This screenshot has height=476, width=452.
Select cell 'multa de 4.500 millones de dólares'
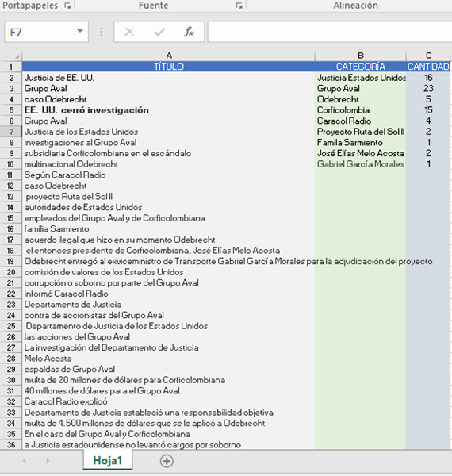point(169,423)
